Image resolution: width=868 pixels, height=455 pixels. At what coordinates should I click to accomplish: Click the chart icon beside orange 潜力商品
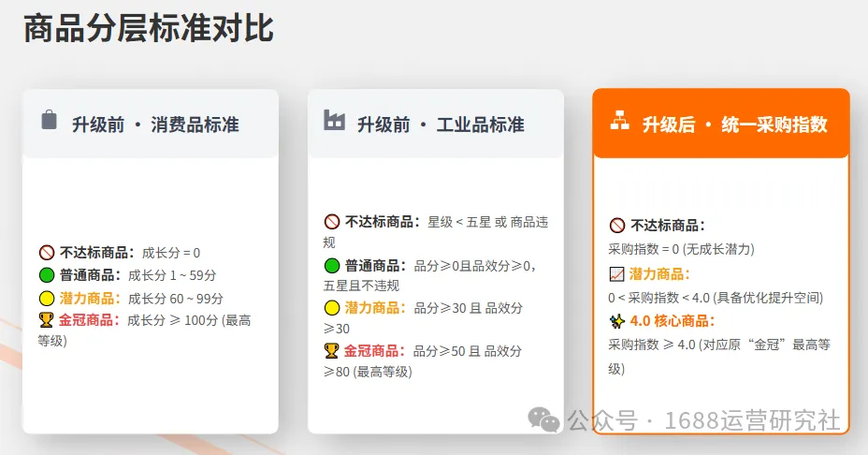point(616,273)
